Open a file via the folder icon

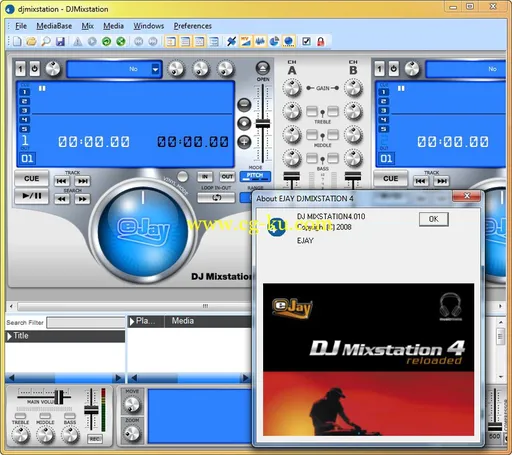click(x=31, y=41)
